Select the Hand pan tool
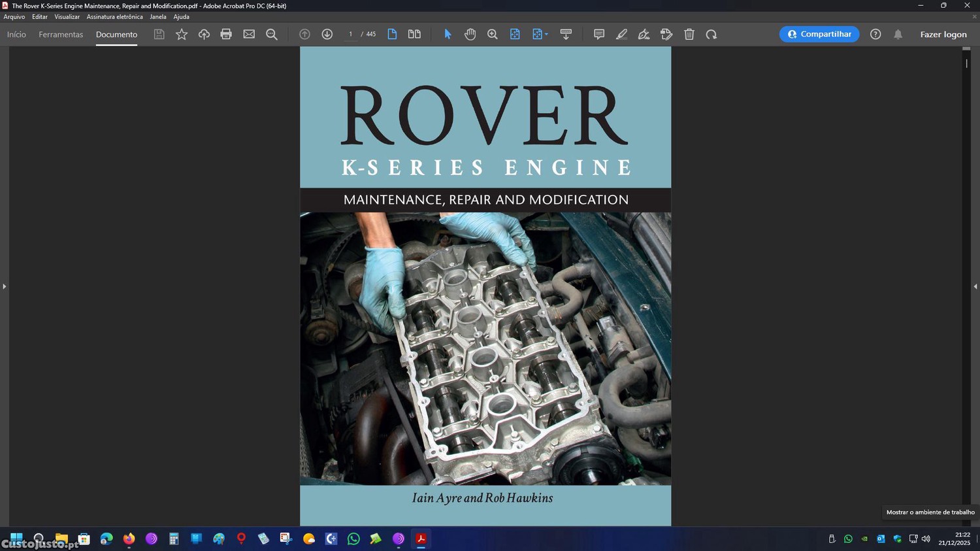This screenshot has height=551, width=980. [470, 34]
